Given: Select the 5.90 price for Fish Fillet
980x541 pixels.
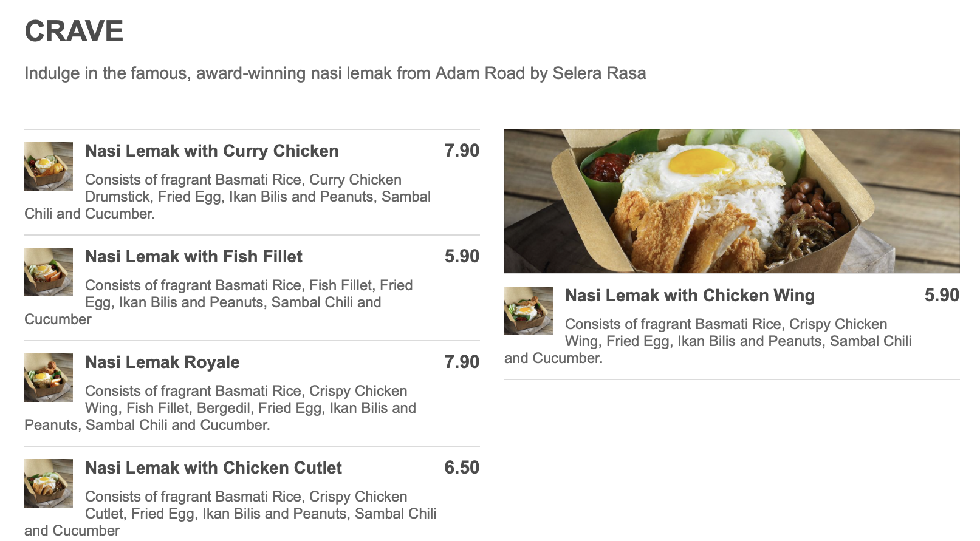Looking at the screenshot, I should [x=462, y=256].
